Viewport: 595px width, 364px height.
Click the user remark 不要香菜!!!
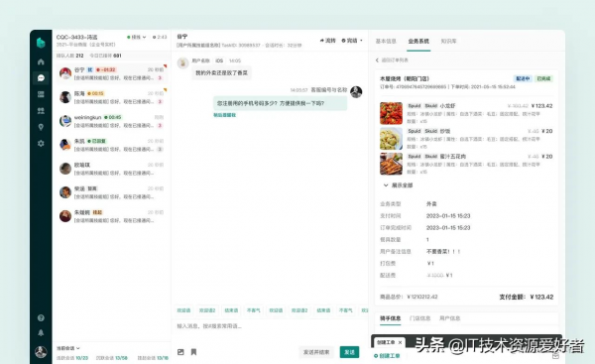point(443,251)
